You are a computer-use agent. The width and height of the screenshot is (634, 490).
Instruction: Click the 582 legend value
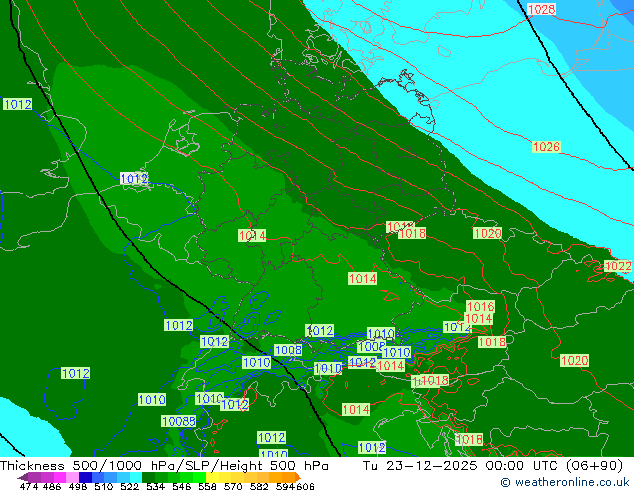point(259,486)
